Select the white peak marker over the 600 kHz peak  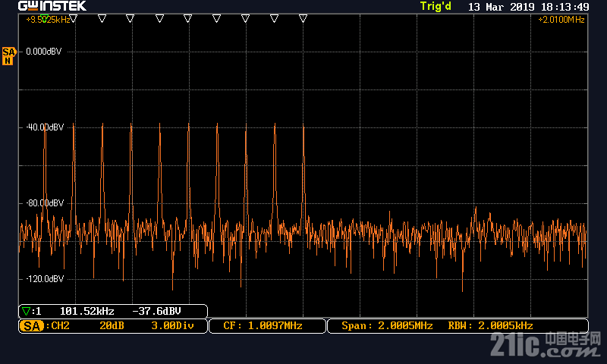(x=187, y=18)
